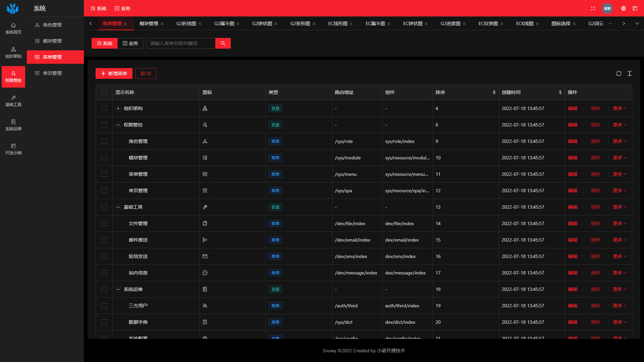Screen dimensions: 644x362
Task: Switch to the EC饼状图 tab
Action: click(x=413, y=23)
